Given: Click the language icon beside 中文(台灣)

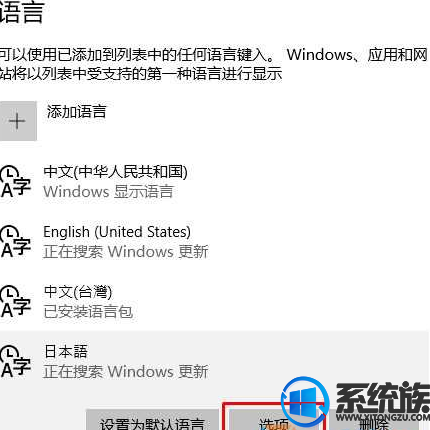Looking at the screenshot, I should pyautogui.click(x=15, y=302).
